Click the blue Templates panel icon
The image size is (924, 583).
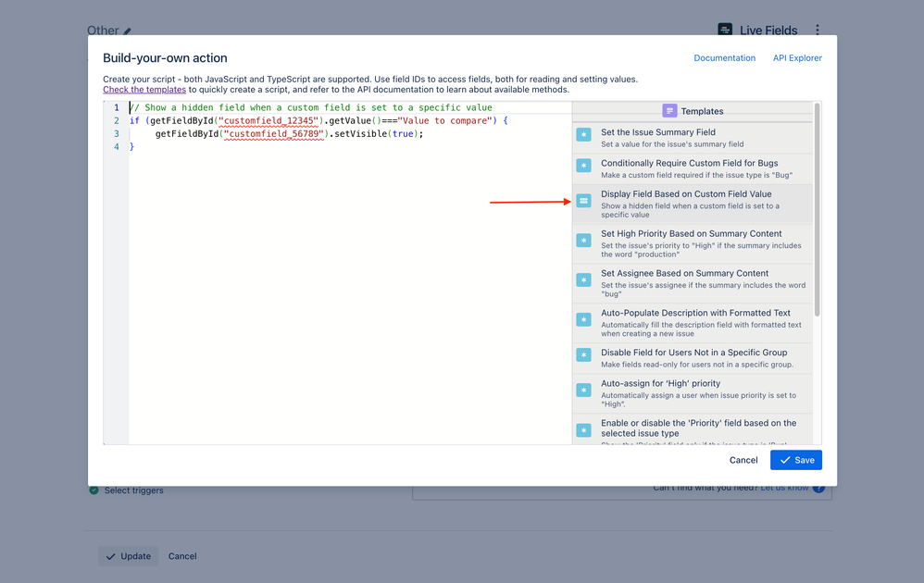point(668,111)
